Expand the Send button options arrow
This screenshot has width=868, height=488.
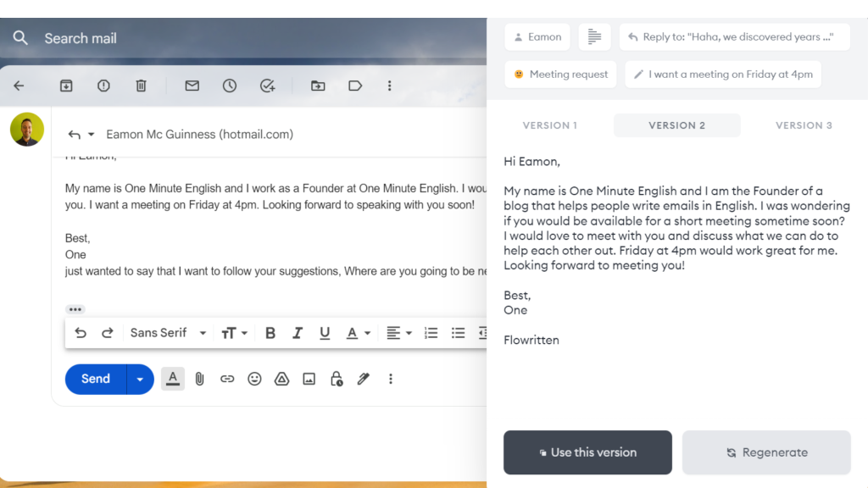pos(140,379)
